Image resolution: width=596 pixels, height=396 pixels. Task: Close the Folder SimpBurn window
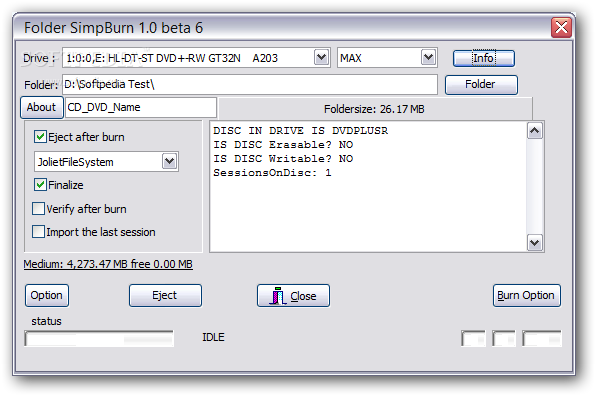(x=561, y=27)
